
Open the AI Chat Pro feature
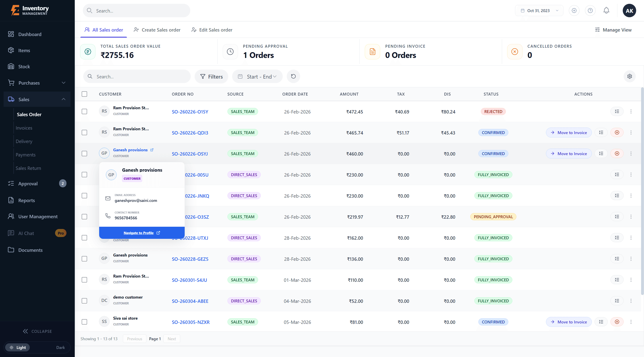pos(26,233)
